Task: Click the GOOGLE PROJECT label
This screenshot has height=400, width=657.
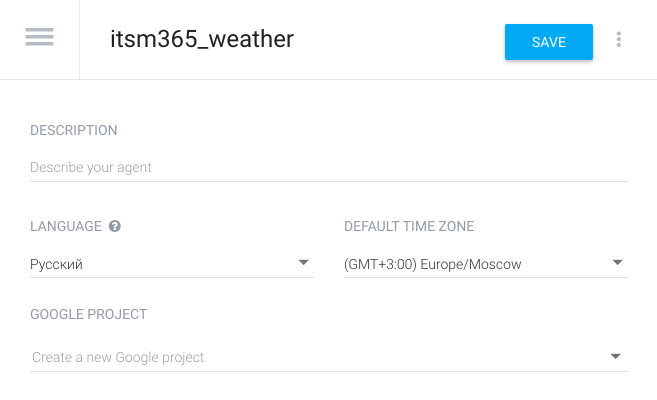Action: [89, 314]
